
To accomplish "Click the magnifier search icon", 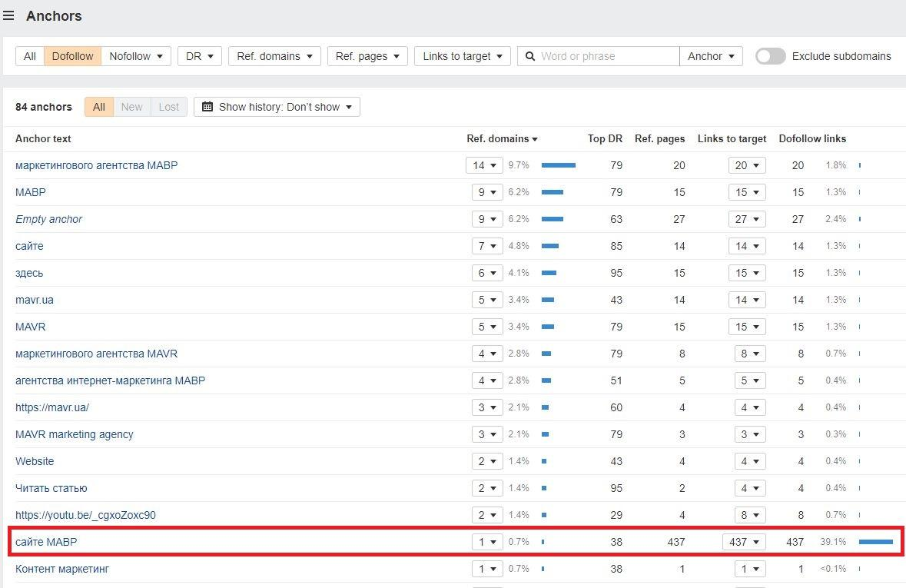I will (x=529, y=56).
